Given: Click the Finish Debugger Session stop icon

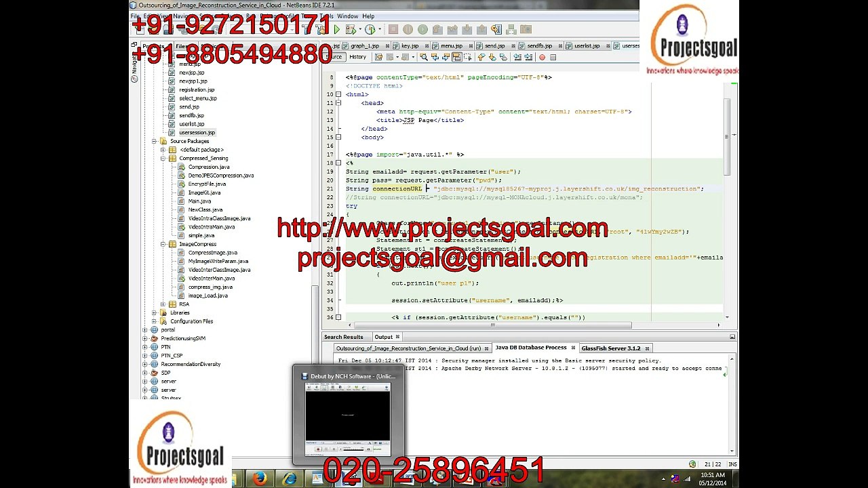Looking at the screenshot, I should coord(393,30).
